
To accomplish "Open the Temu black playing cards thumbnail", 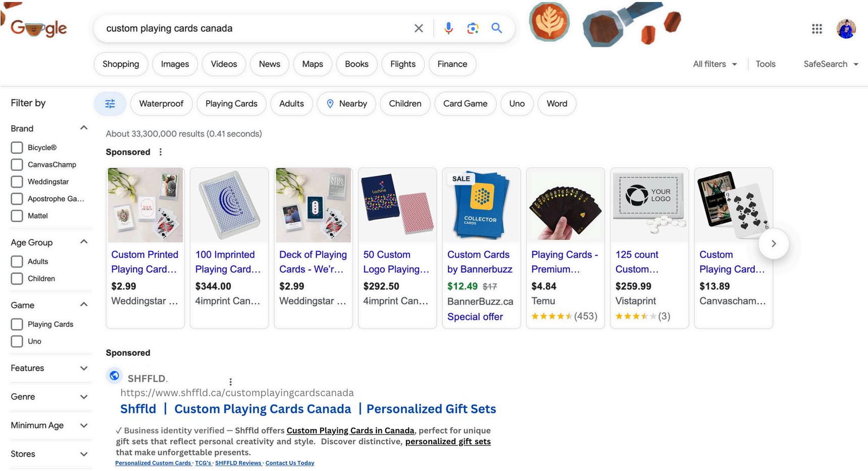I will pos(565,205).
